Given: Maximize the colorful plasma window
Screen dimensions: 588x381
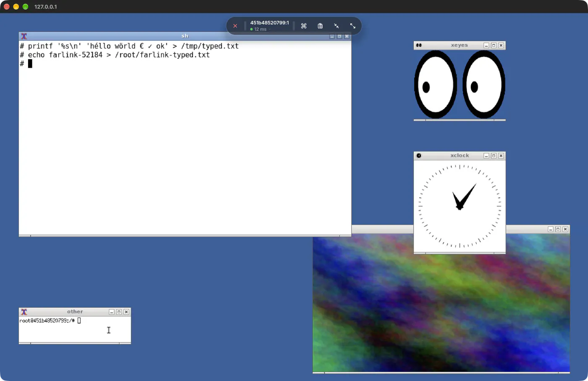Looking at the screenshot, I should 558,229.
